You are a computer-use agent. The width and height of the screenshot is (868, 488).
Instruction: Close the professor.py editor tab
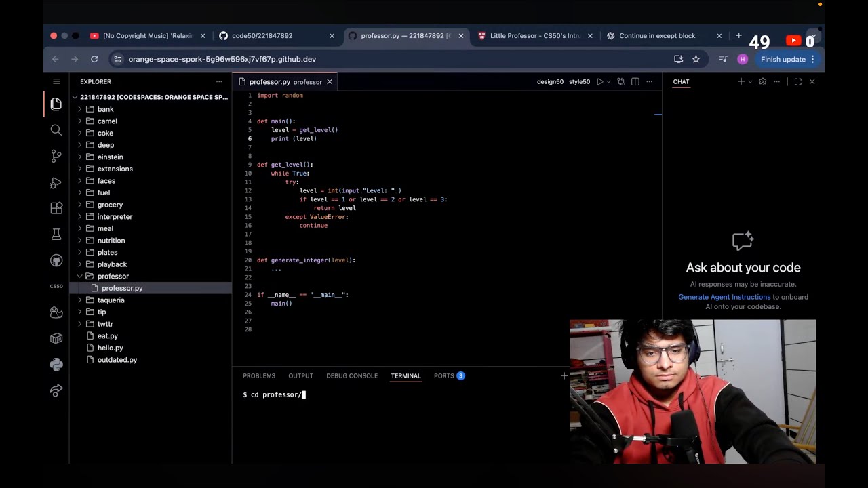330,81
